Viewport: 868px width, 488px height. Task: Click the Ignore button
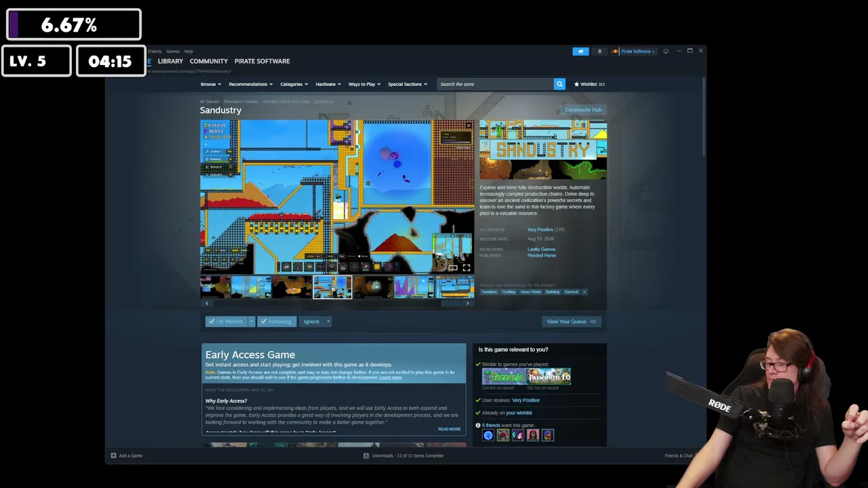click(x=311, y=321)
